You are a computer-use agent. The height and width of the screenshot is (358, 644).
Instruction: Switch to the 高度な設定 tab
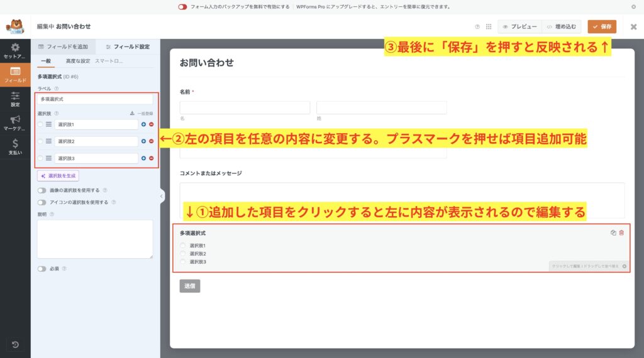[78, 61]
